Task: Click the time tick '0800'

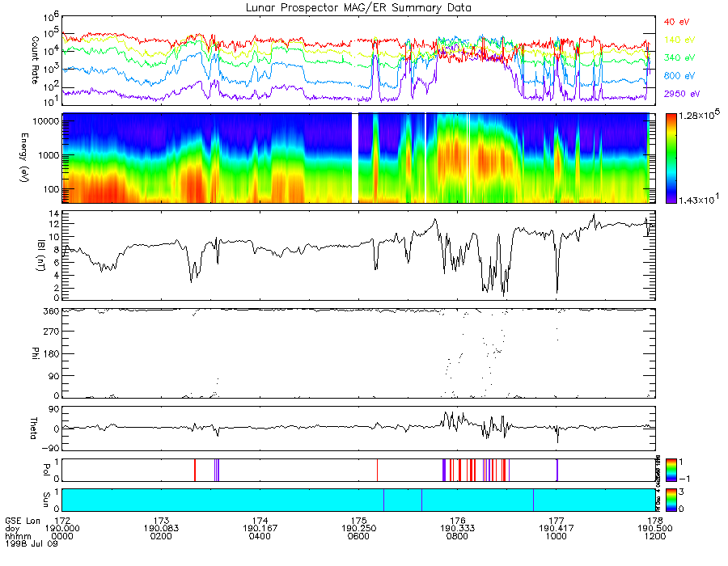Action: 458,536
